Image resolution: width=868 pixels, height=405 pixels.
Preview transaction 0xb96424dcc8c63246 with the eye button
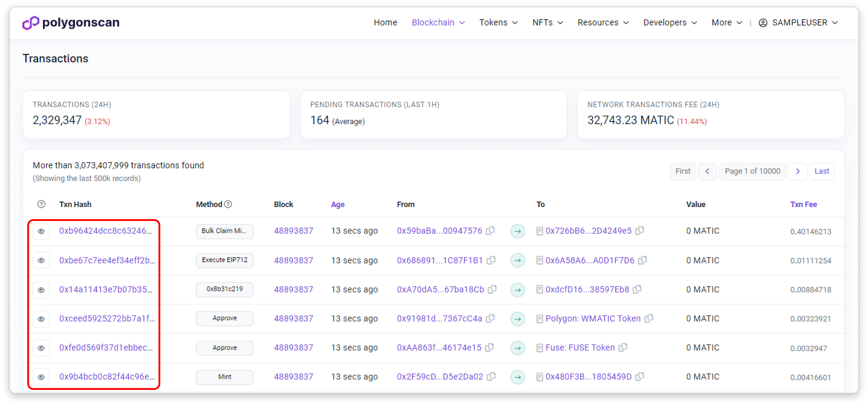coord(41,231)
